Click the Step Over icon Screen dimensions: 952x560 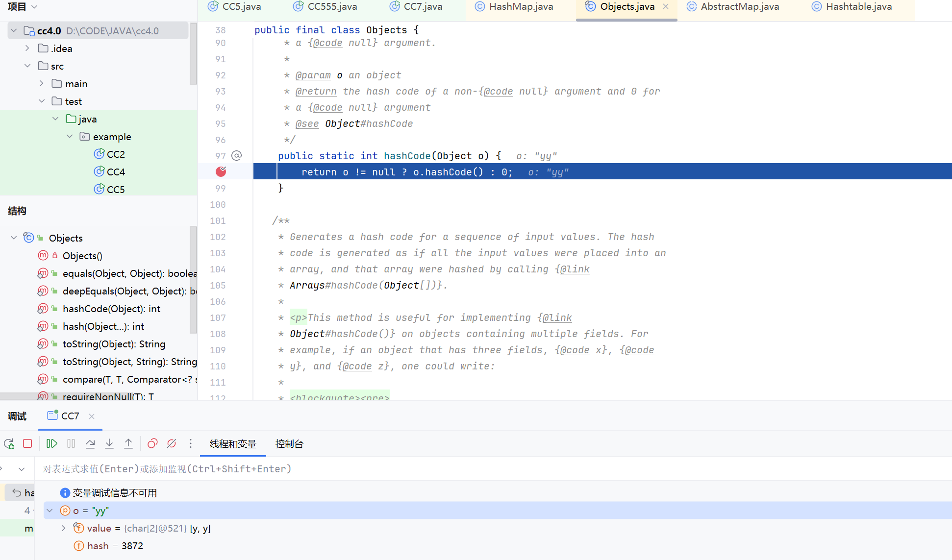point(90,444)
